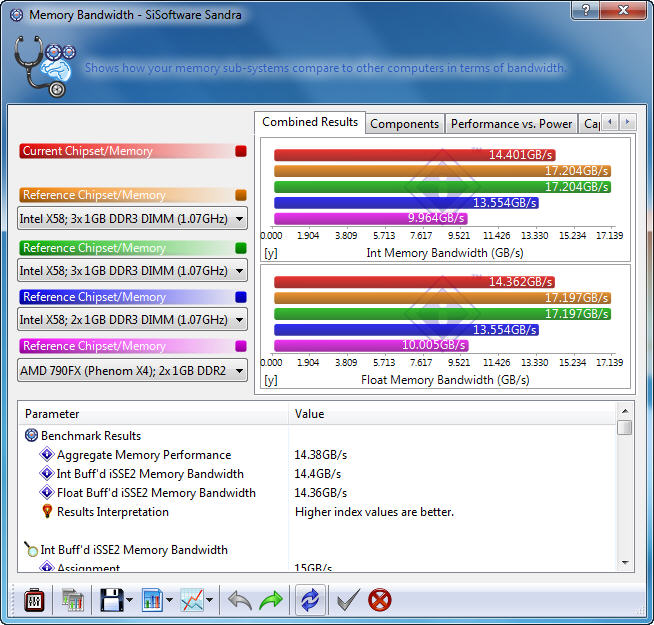
Task: Click the line graph trend icon
Action: [x=192, y=600]
